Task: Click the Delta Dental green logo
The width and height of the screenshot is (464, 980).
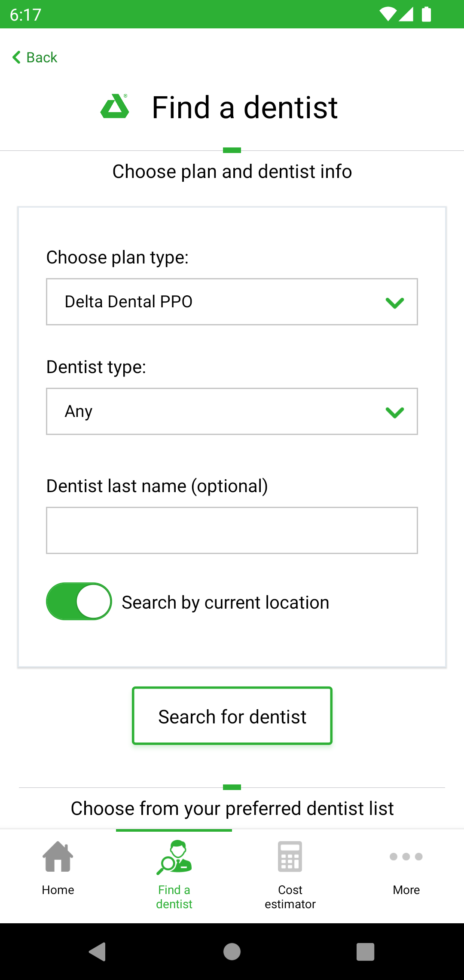Action: 115,106
